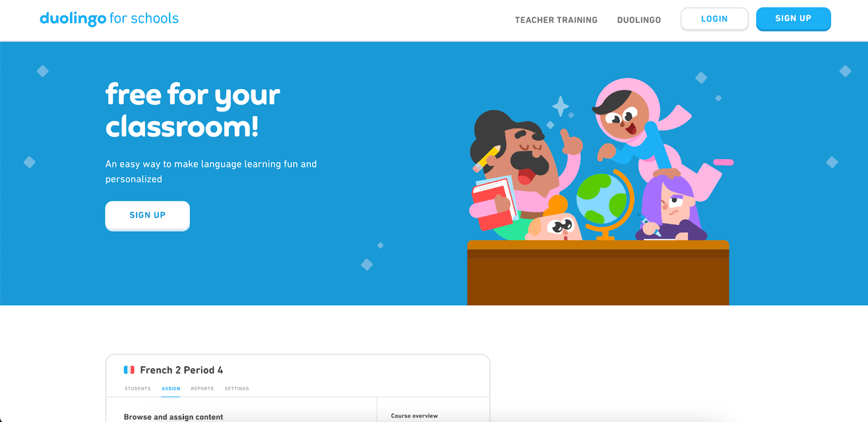Click the duolingo for schools logo
Screen dimensions: 868x422
109,18
